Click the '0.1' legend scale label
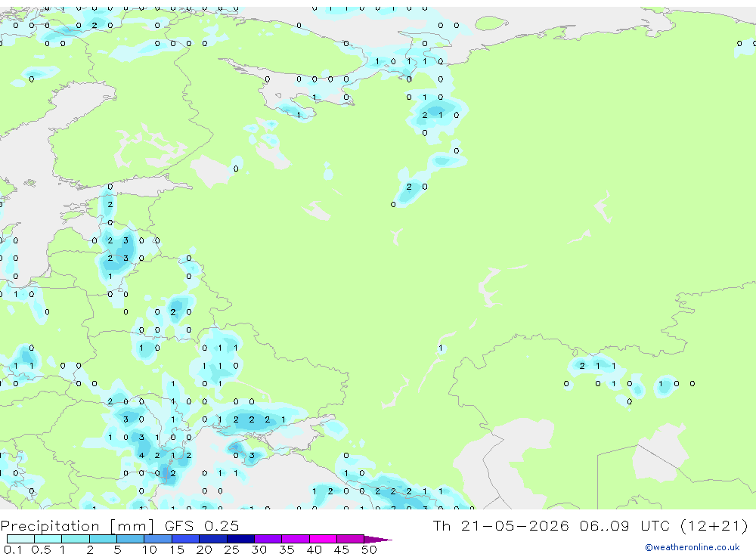Screen dimensions: 756x554 click(13, 549)
